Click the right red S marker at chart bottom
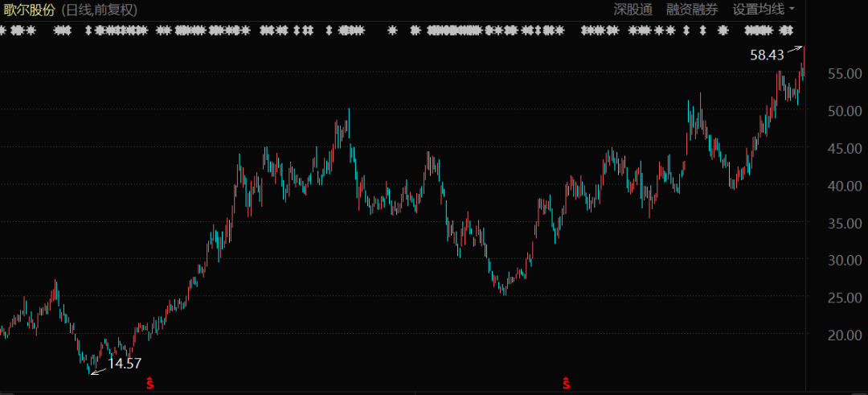This screenshot has width=868, height=395. [567, 383]
